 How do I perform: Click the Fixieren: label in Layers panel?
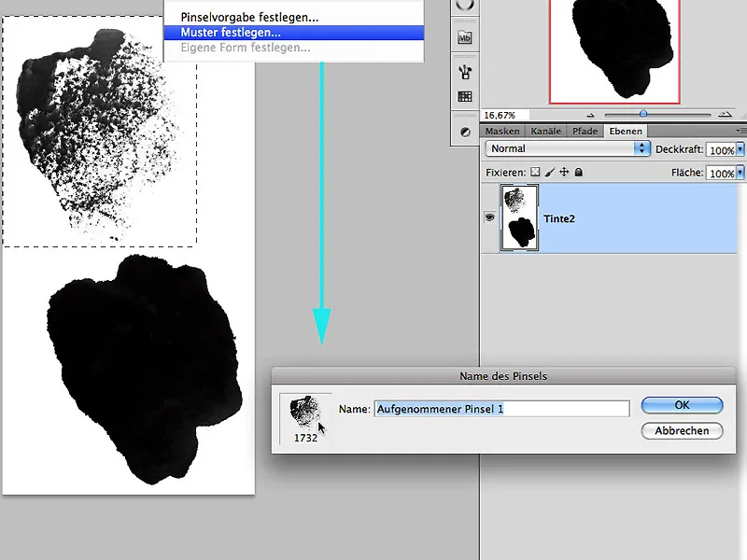[x=505, y=173]
